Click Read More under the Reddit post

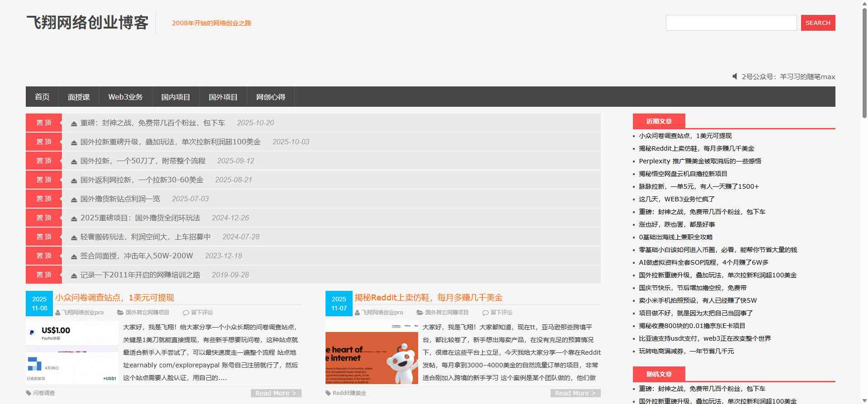(x=575, y=393)
